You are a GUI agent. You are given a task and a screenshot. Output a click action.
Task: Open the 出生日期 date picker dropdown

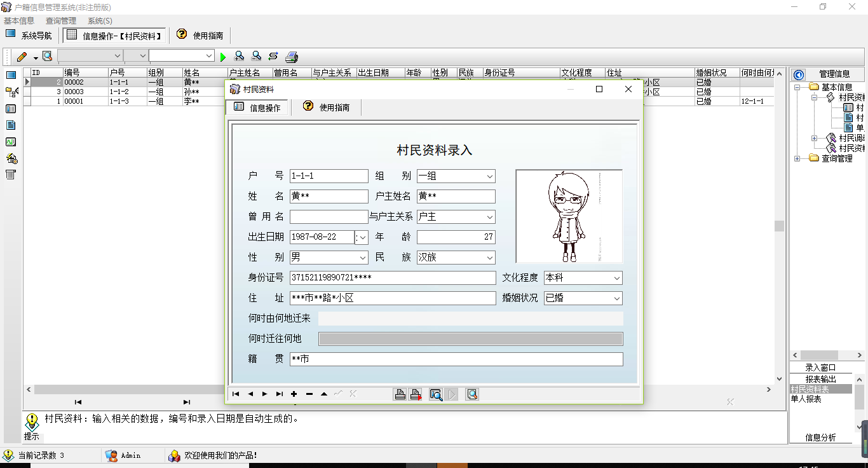[x=362, y=237]
